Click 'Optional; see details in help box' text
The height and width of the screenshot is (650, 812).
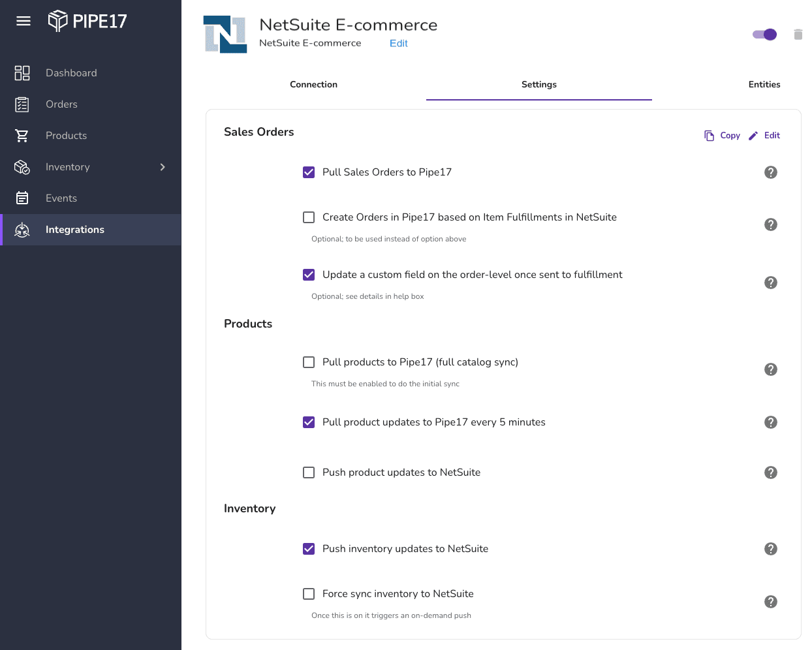pos(367,296)
